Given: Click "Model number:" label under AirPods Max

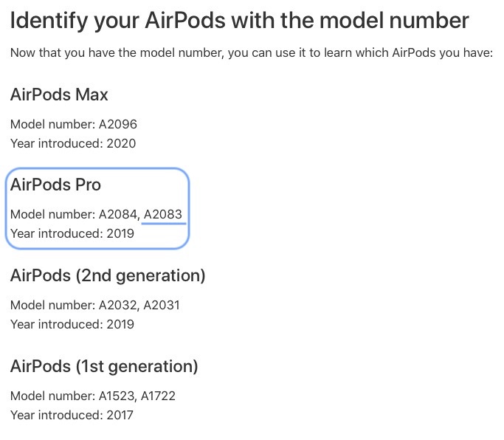Looking at the screenshot, I should pos(52,124).
